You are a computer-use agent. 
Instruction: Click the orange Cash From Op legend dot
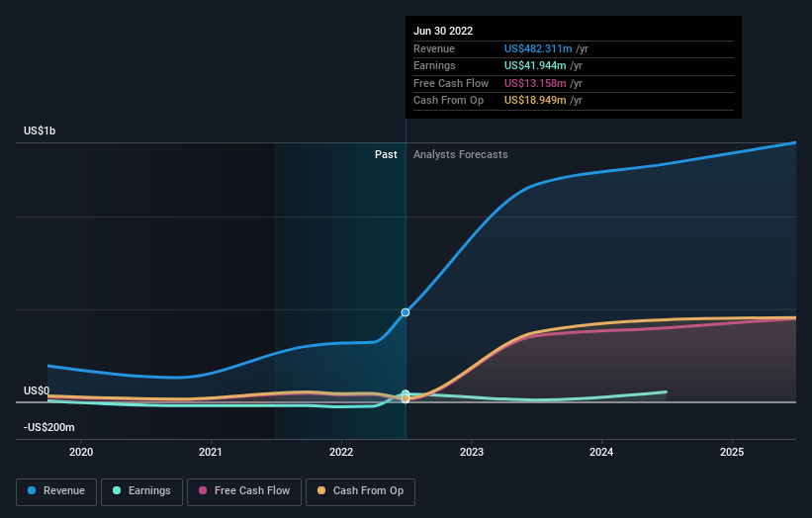click(x=321, y=490)
